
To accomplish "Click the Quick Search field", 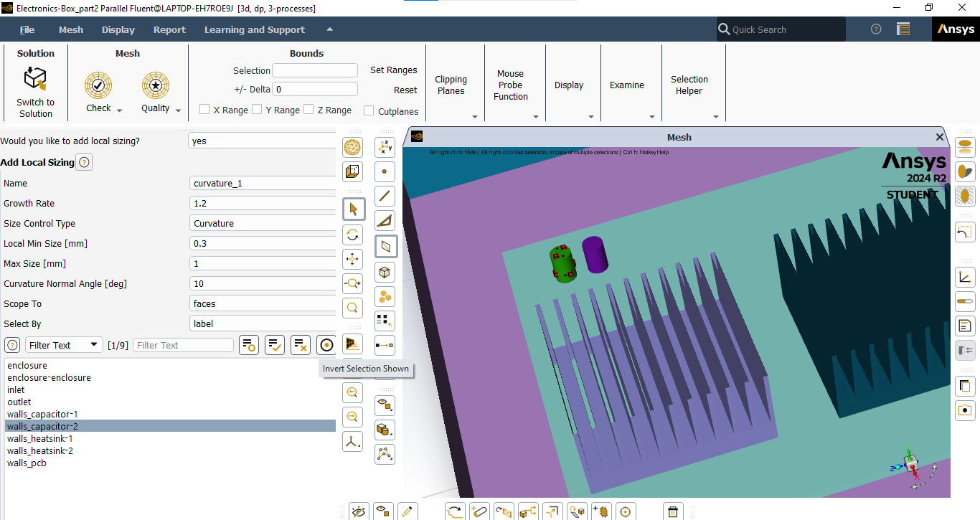I will pos(781,29).
